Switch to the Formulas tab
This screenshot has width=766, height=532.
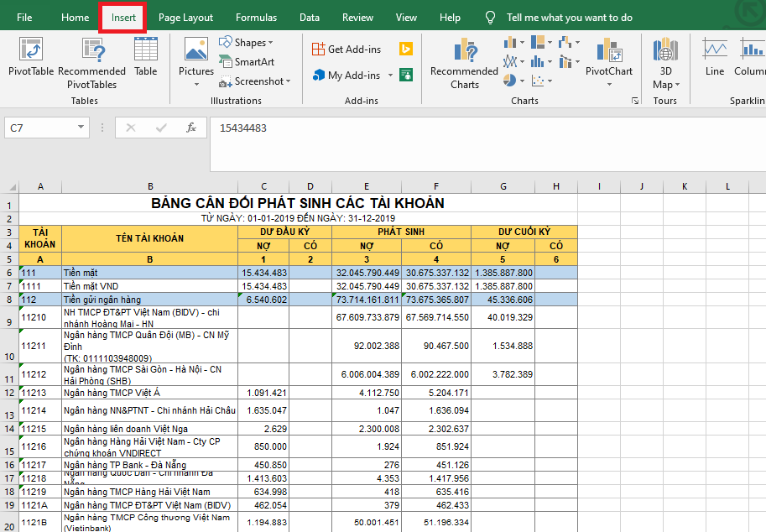[256, 18]
